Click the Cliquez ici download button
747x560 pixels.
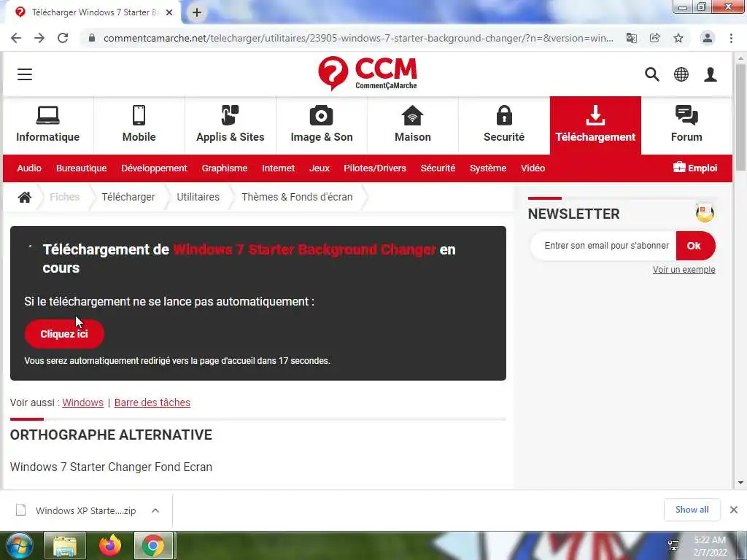pyautogui.click(x=64, y=334)
